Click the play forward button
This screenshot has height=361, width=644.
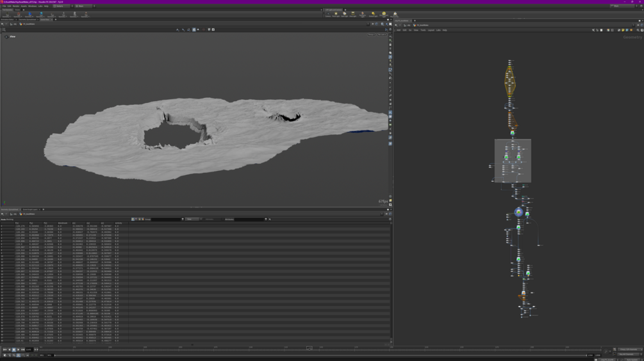[x=18, y=349]
